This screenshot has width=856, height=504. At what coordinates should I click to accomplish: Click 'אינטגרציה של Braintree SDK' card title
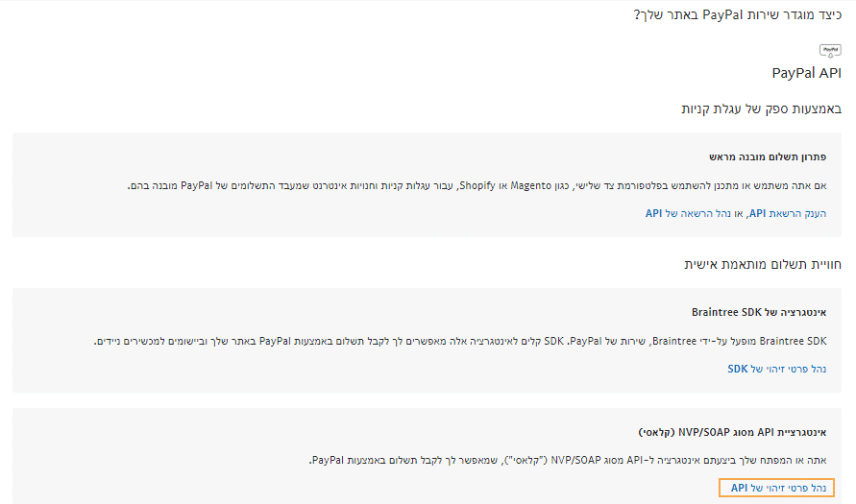[x=759, y=313]
